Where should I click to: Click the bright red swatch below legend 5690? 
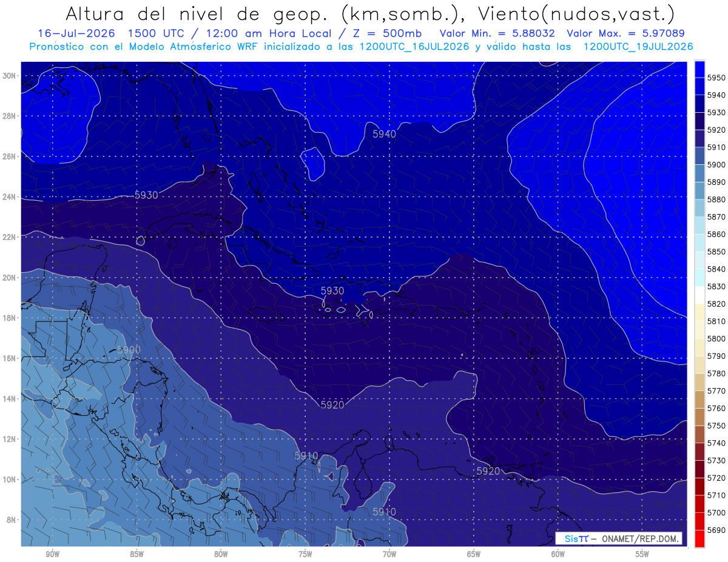(699, 538)
